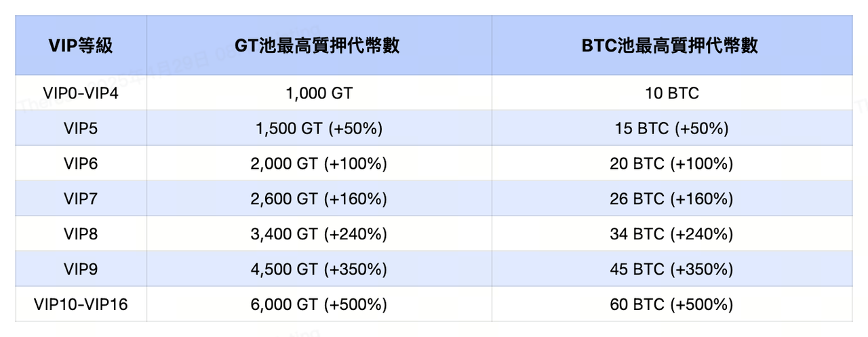Click the VIP6 row label
This screenshot has height=337, width=868.
click(81, 163)
